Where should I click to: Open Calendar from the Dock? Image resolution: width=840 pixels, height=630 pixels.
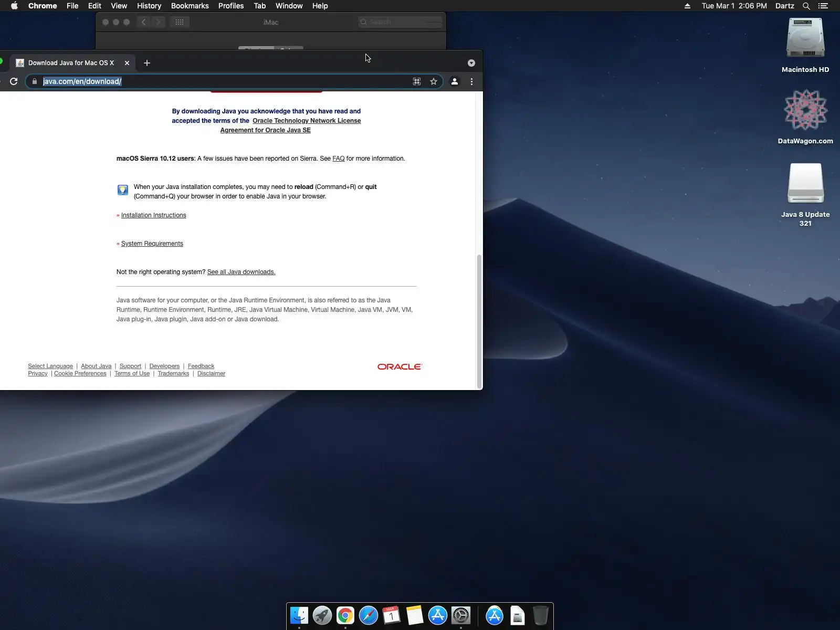coord(392,615)
